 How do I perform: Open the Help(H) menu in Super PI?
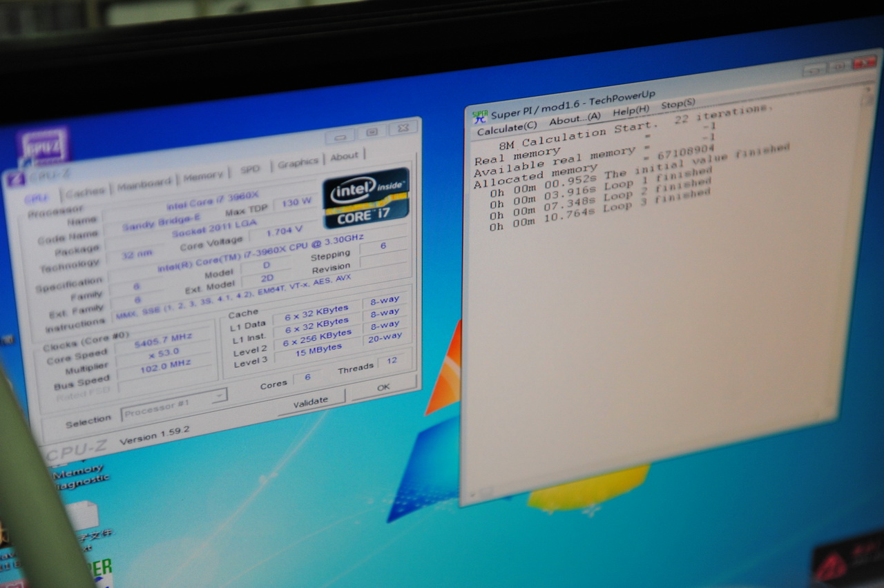point(631,110)
